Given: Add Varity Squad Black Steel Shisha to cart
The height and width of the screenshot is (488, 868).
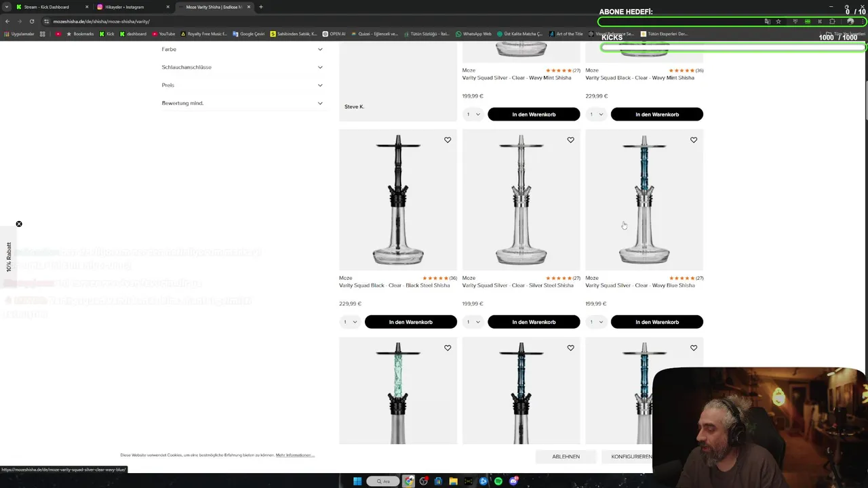Looking at the screenshot, I should 411,322.
